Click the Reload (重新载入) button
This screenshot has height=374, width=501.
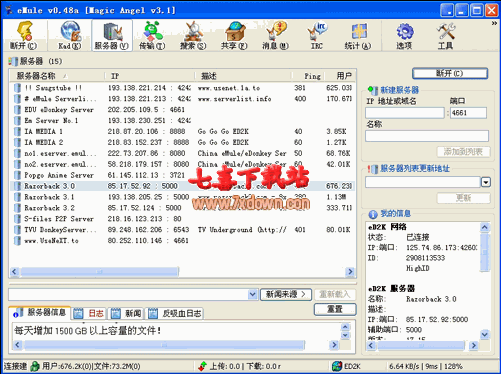[x=335, y=294]
